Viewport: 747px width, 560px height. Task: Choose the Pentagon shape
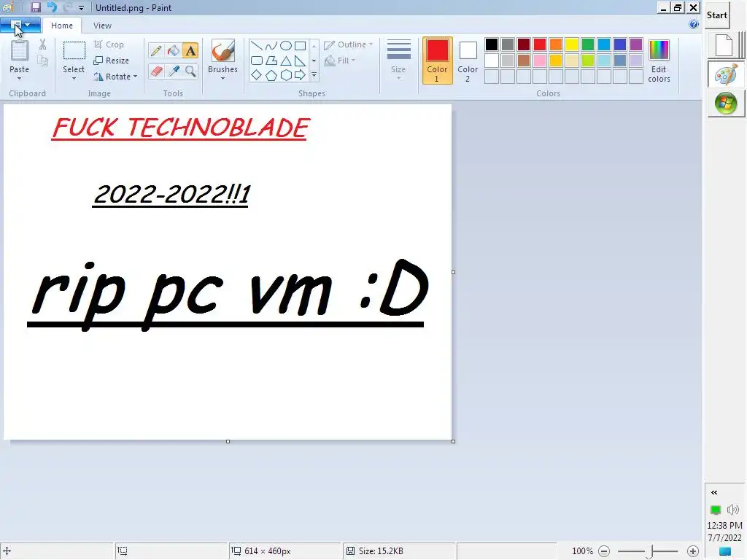(271, 75)
